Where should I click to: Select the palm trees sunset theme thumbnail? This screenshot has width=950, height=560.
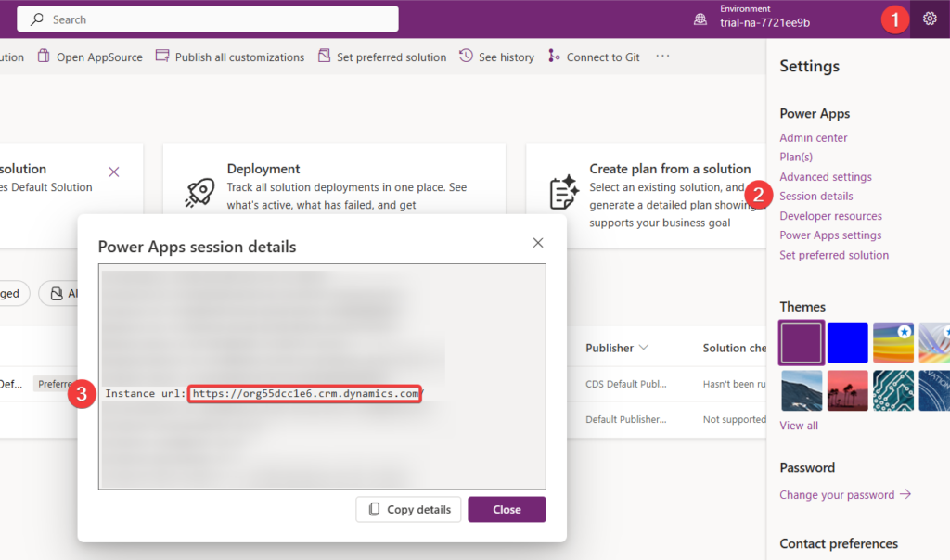(x=847, y=391)
